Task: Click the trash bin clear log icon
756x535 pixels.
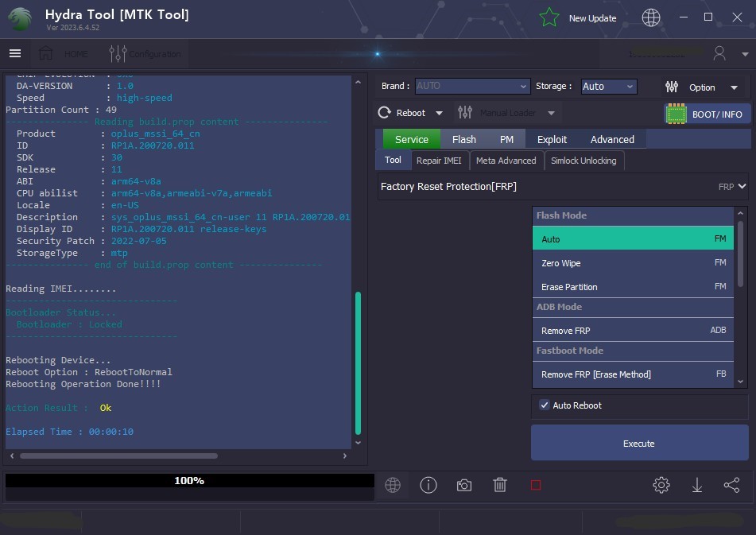Action: point(499,485)
